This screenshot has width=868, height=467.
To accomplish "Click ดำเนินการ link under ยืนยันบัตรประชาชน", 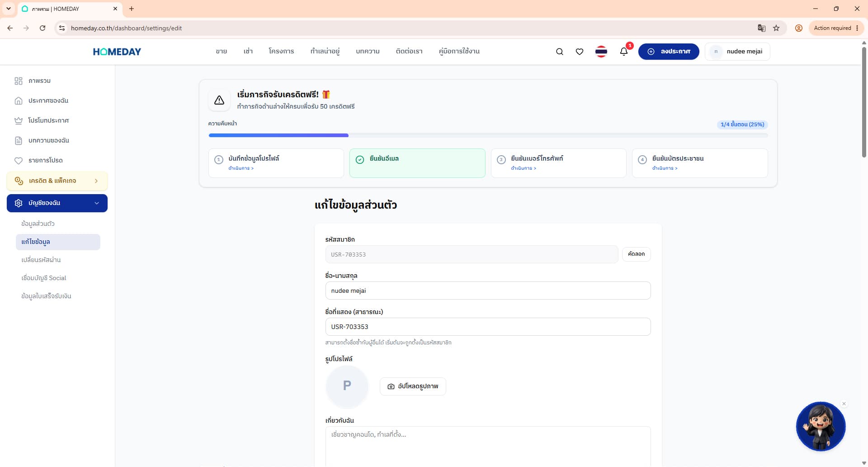I will tap(665, 168).
